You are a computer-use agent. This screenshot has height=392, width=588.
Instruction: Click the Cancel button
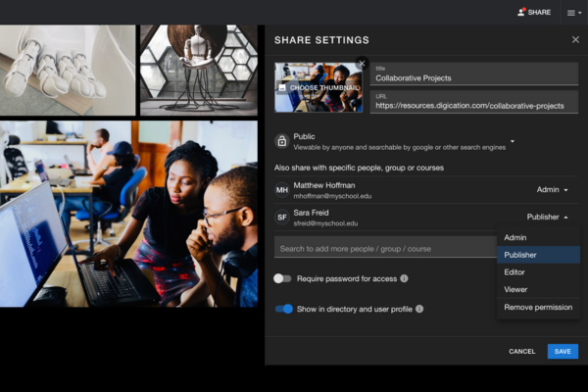click(521, 351)
